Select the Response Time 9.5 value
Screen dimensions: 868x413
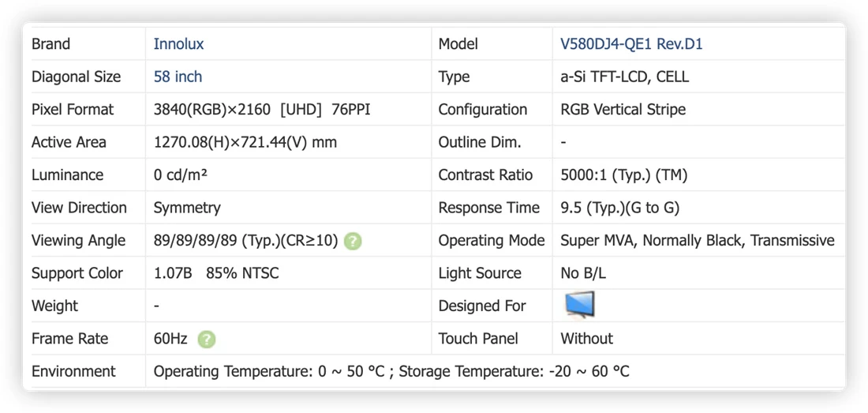coord(620,208)
